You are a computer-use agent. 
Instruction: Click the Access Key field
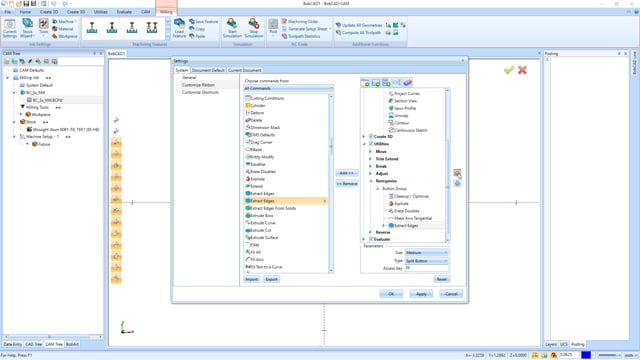[427, 268]
